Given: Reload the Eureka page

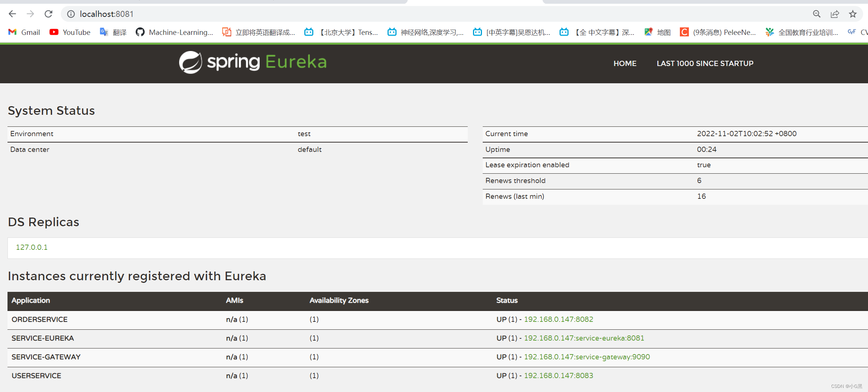Looking at the screenshot, I should click(x=48, y=14).
